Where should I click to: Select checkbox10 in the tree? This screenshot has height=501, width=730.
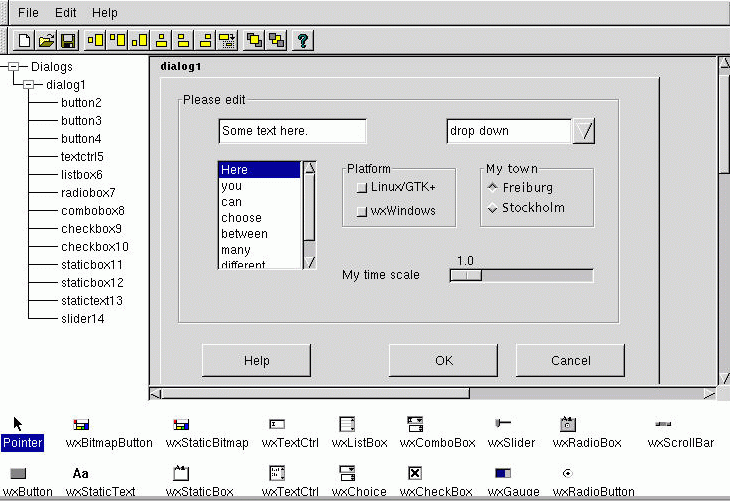(95, 246)
